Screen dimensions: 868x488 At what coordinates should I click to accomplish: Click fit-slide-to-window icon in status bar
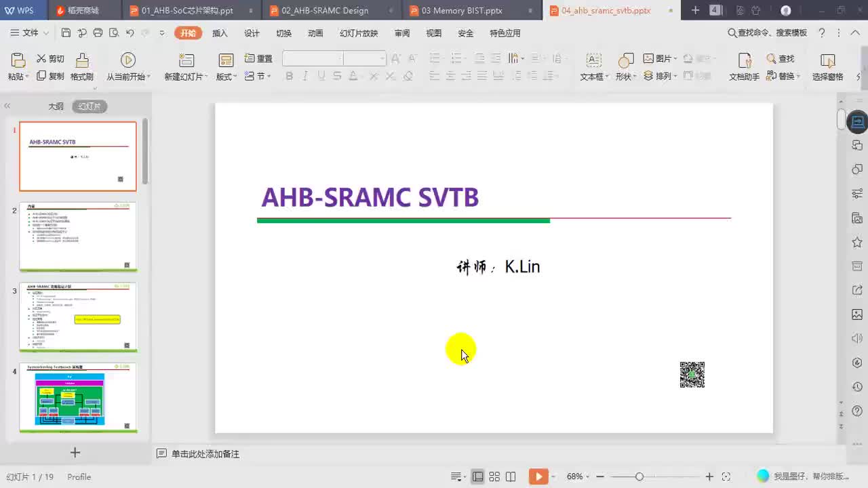coord(726,476)
